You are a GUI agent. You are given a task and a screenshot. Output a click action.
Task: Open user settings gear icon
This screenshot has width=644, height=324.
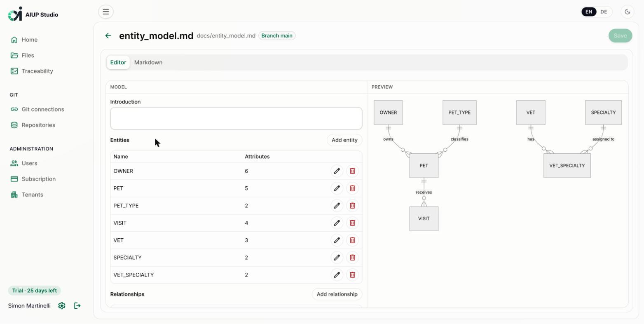point(62,305)
